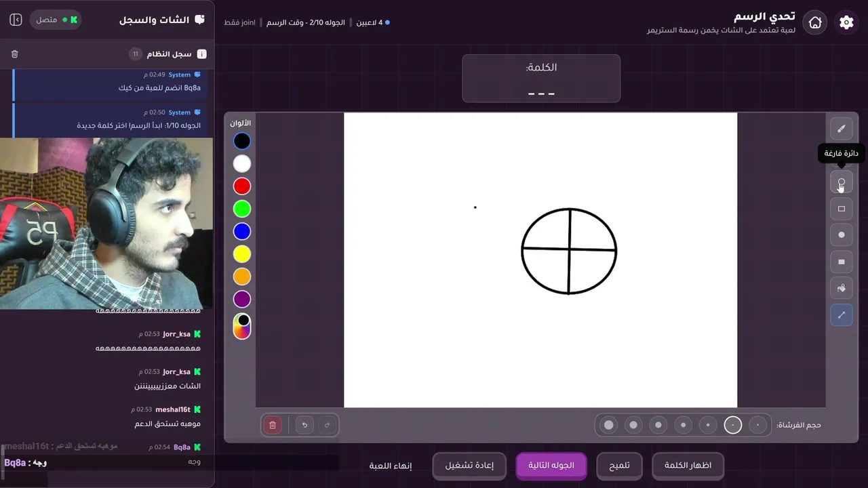The height and width of the screenshot is (488, 868).
Task: Choose the largest brush size dot
Action: click(609, 425)
